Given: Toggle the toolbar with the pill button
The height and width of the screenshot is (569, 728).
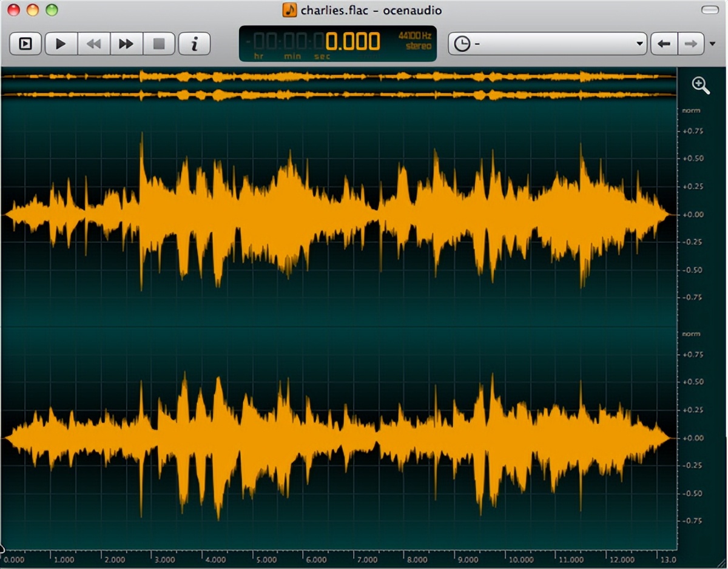Looking at the screenshot, I should 709,10.
